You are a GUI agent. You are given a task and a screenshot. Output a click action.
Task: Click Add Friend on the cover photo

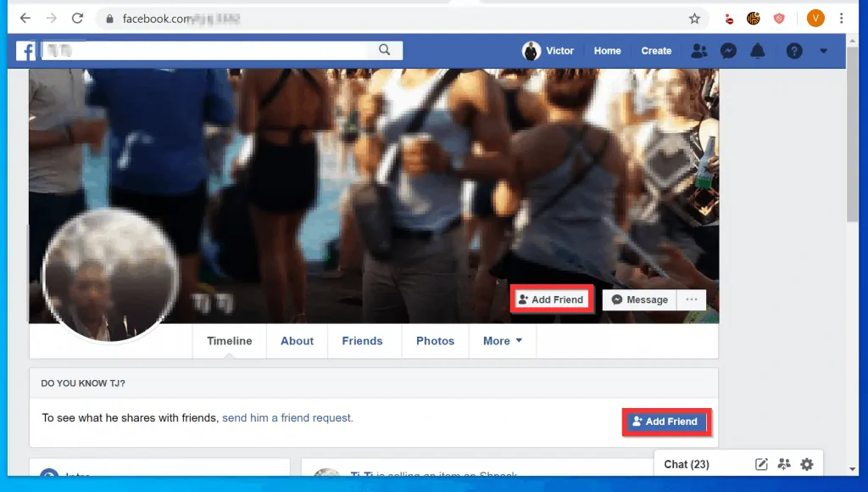(551, 299)
